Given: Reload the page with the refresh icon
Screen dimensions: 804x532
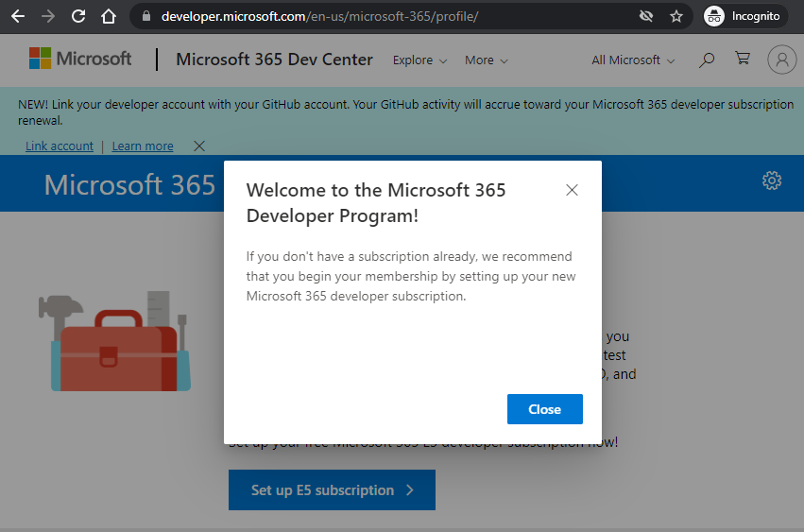Looking at the screenshot, I should click(x=78, y=16).
